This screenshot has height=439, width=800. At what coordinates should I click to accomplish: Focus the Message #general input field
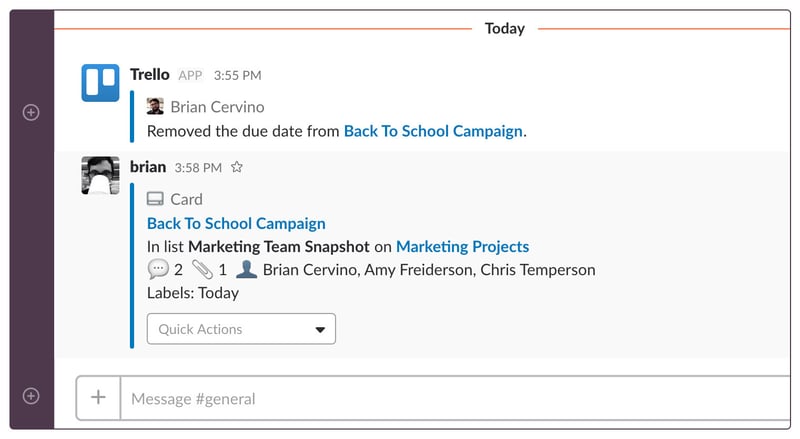tap(455, 398)
